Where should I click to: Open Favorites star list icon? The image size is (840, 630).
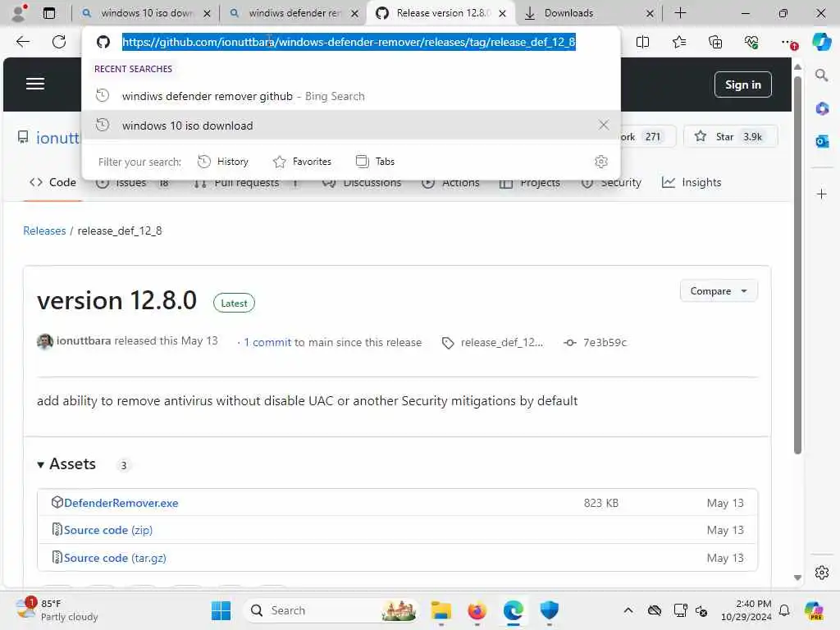[678, 42]
